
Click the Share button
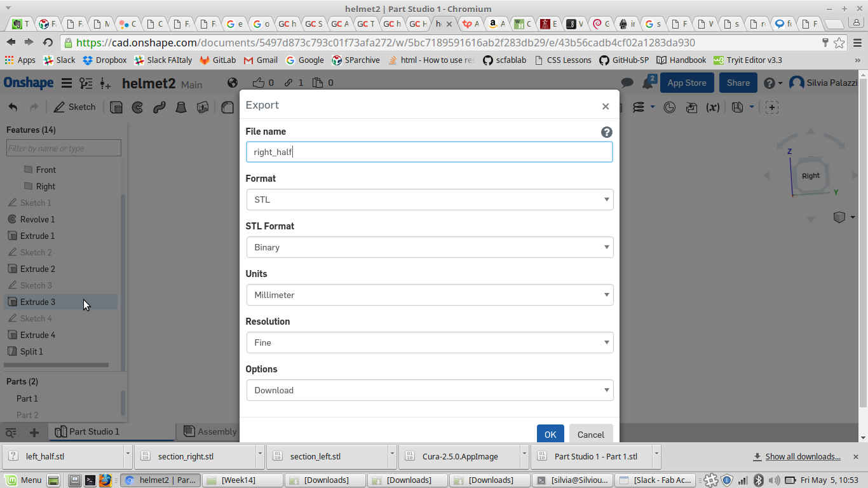point(738,83)
